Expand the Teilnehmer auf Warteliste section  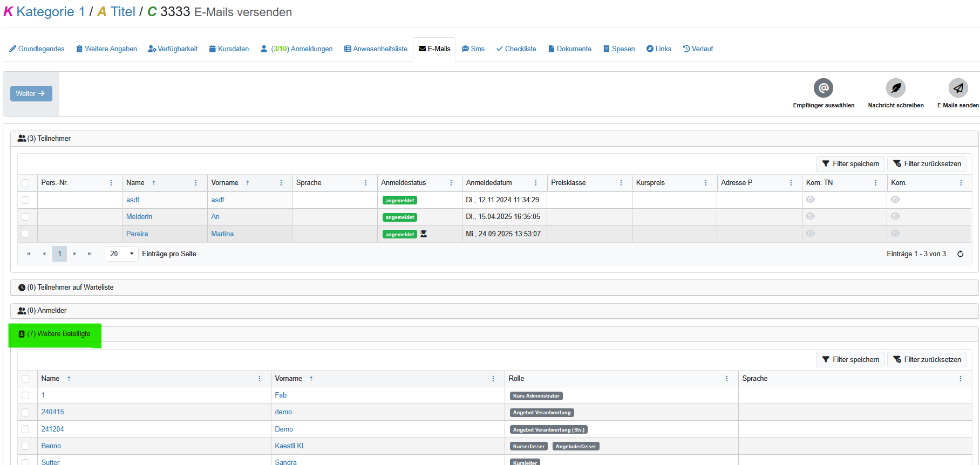click(70, 288)
